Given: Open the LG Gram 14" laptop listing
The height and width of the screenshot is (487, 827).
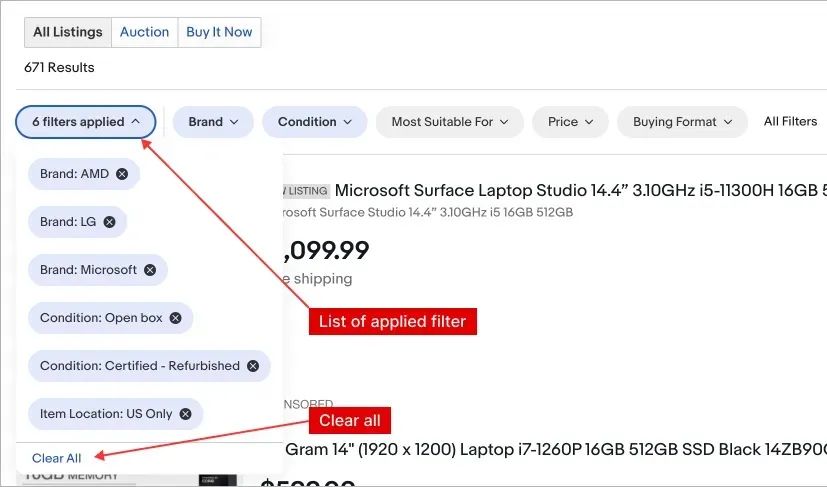Looking at the screenshot, I should click(x=550, y=450).
